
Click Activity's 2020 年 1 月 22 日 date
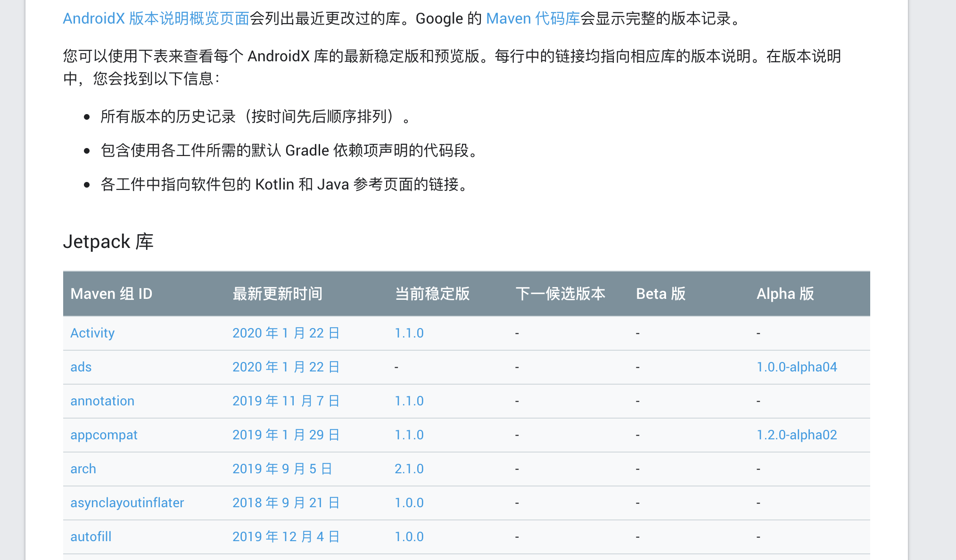[x=286, y=333]
